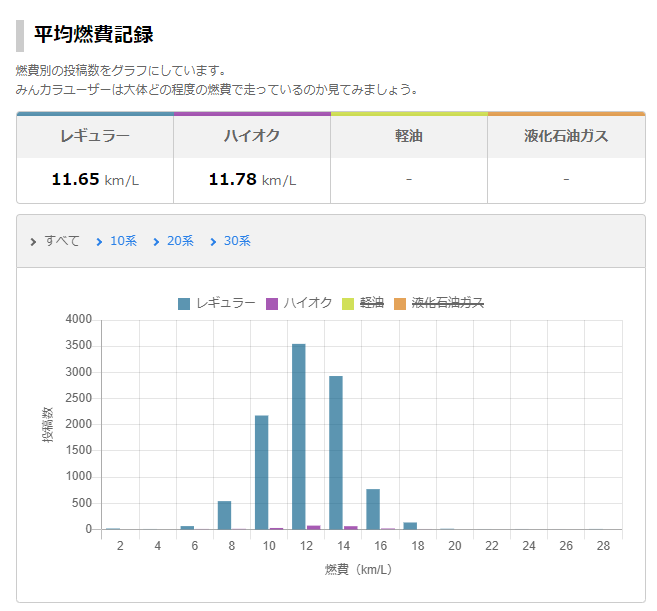Image resolution: width=657 pixels, height=611 pixels.
Task: Click the 燃費（km/L） axis label
Action: pyautogui.click(x=358, y=570)
